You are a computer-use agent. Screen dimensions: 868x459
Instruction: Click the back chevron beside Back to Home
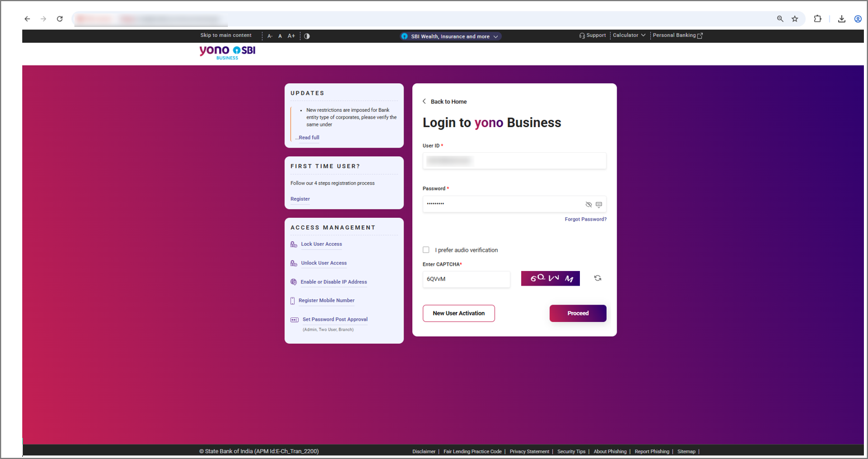425,101
